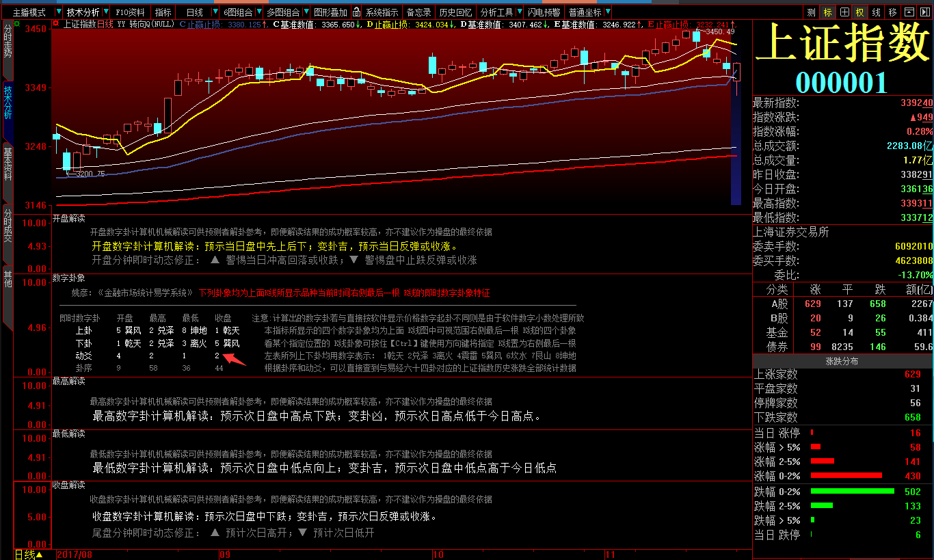Toggle the 标 marker button
The width and height of the screenshot is (934, 560).
827,12
